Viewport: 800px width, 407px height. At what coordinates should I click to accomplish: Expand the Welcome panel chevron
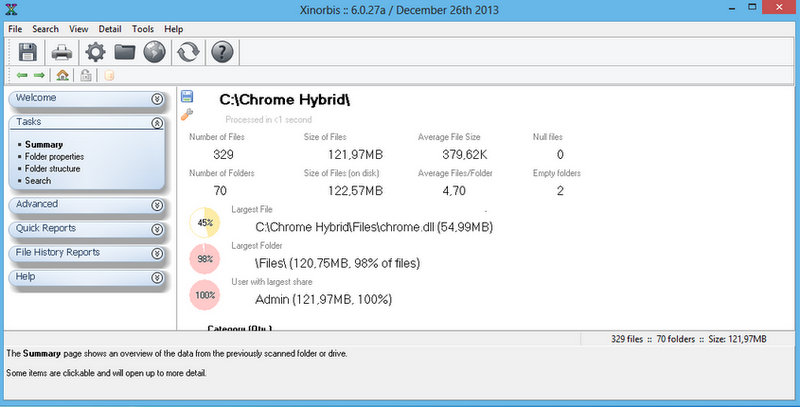coord(157,98)
